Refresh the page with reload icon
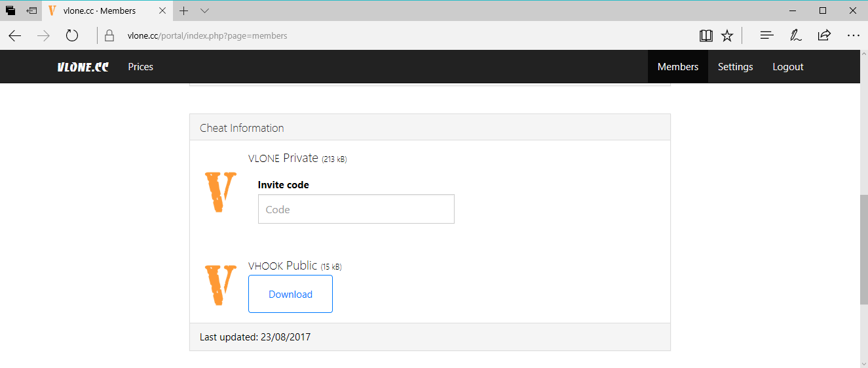The image size is (868, 368). (72, 36)
